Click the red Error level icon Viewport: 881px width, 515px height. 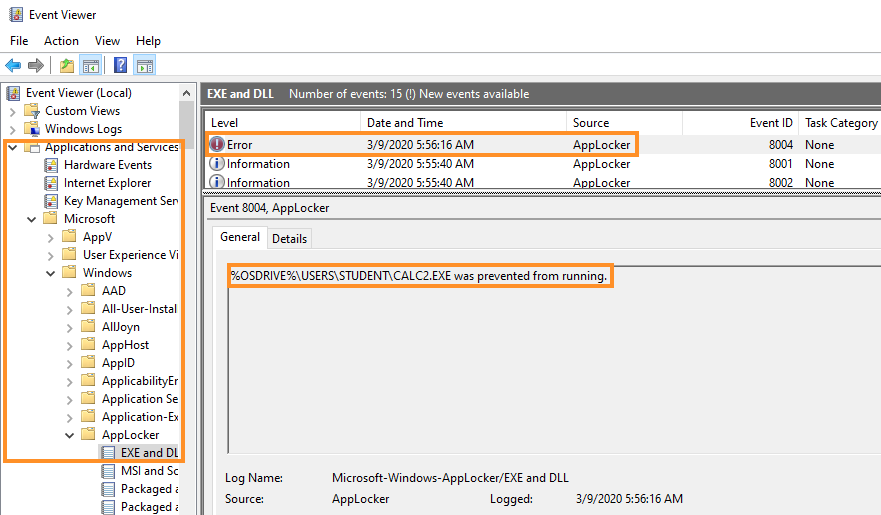pos(217,144)
